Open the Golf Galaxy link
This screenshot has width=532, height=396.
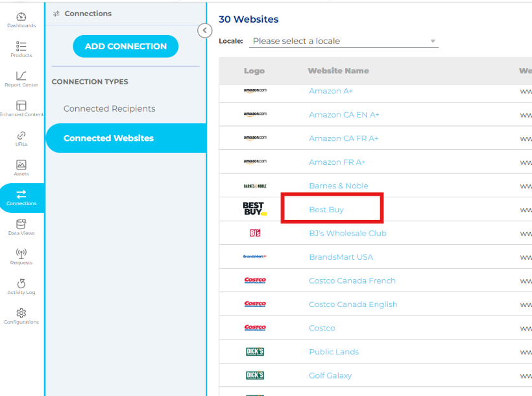coord(330,376)
